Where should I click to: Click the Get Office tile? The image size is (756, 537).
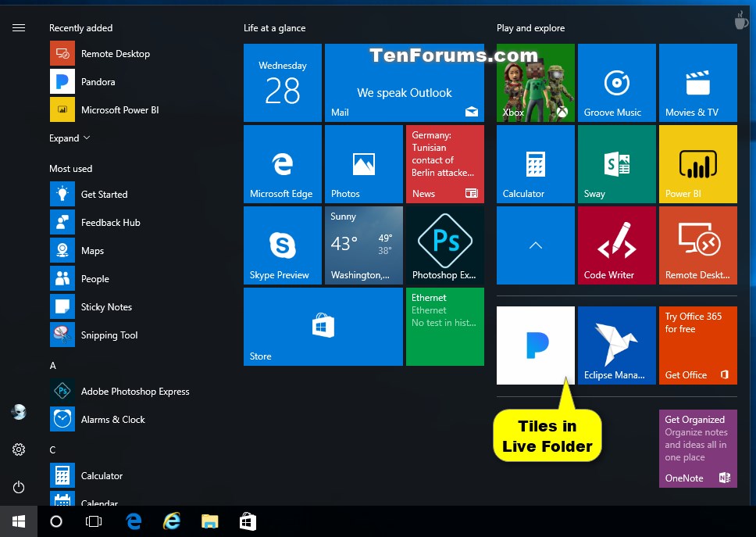698,345
